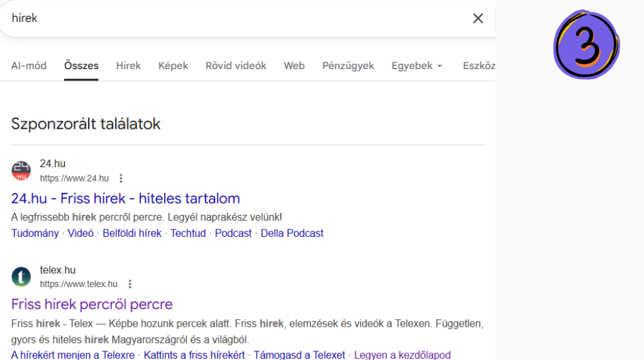
Task: Open three-dot menu next to telex.hu URL
Action: 130,284
